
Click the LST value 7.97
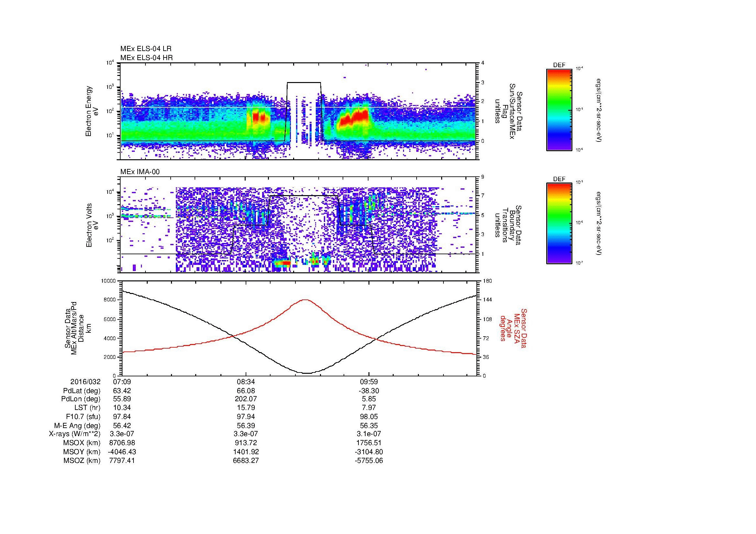369,408
